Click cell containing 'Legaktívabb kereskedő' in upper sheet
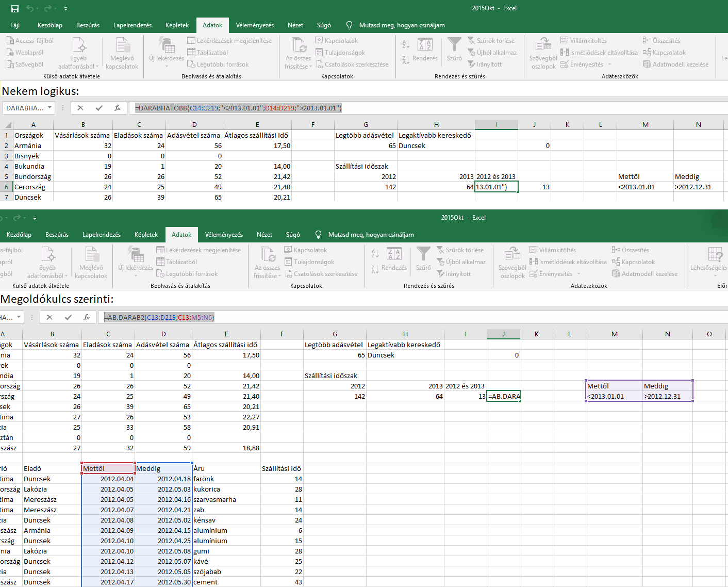 (x=436, y=135)
